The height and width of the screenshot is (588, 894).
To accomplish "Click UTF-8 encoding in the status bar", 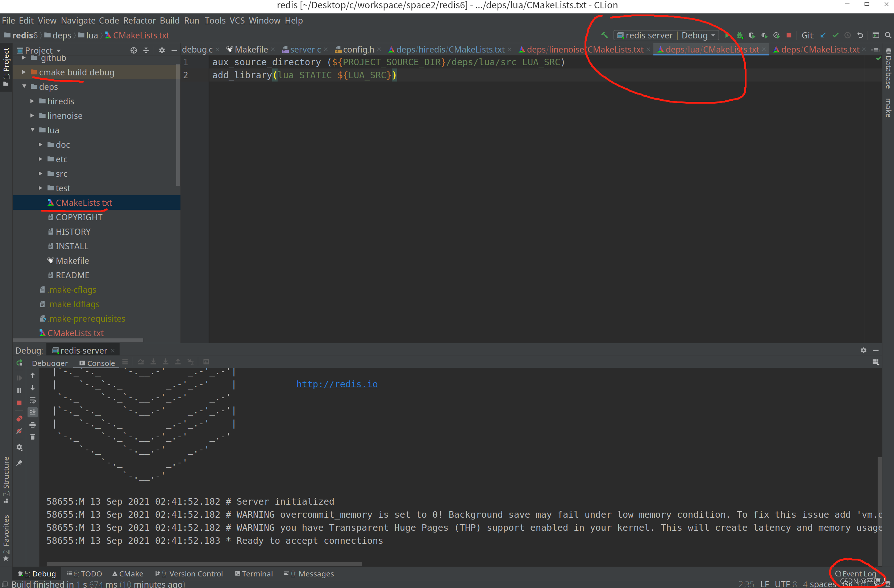I will [x=786, y=584].
